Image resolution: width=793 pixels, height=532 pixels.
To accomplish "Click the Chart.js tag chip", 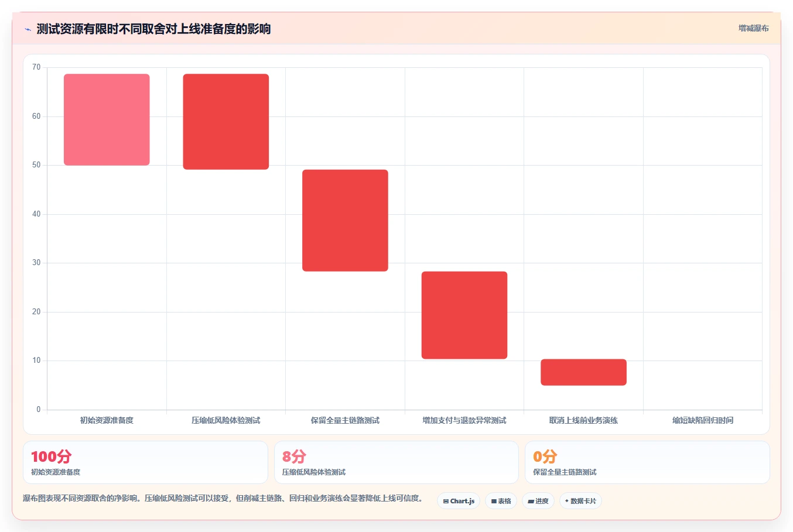I will coord(459,501).
